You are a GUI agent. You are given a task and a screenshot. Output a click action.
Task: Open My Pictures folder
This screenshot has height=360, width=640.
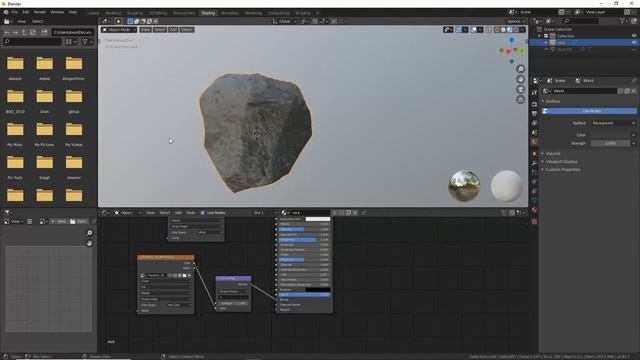point(44,134)
